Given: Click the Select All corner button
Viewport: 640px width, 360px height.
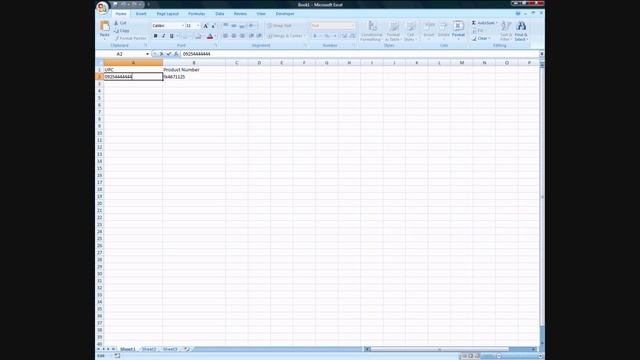Looking at the screenshot, I should pos(99,63).
